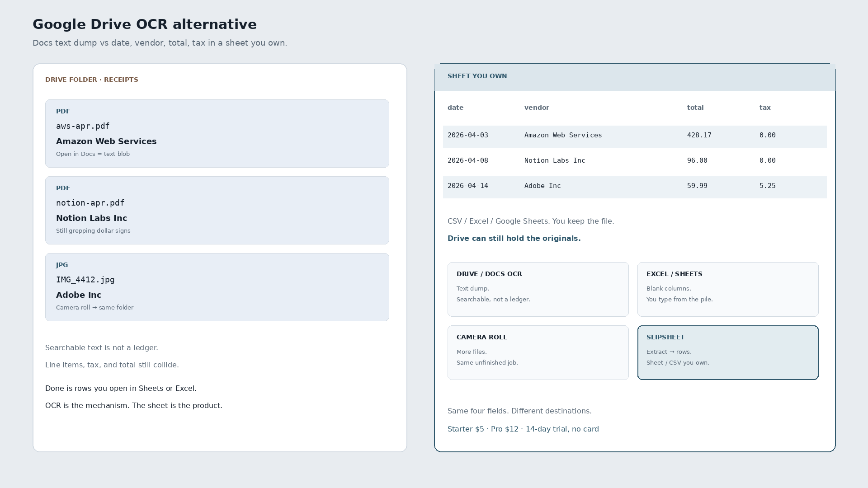
Task: Click the 'total' column header
Action: (695, 108)
